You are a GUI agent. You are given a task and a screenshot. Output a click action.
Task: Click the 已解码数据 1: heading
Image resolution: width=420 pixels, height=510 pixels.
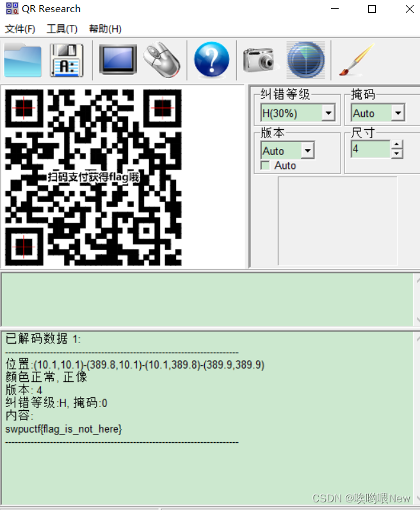[43, 339]
